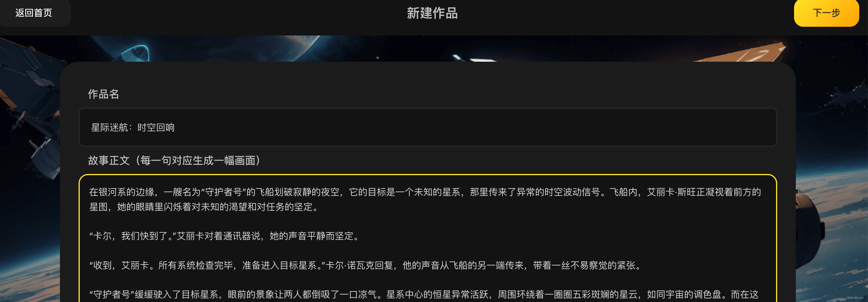Click the CSDN watermark in the bottom corner
This screenshot has width=868, height=302.
[x=855, y=298]
